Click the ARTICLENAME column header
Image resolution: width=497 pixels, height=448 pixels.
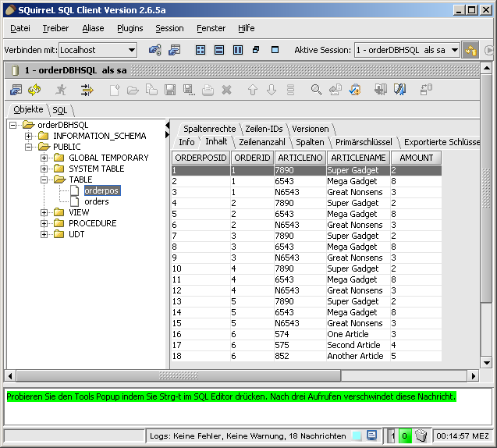356,158
